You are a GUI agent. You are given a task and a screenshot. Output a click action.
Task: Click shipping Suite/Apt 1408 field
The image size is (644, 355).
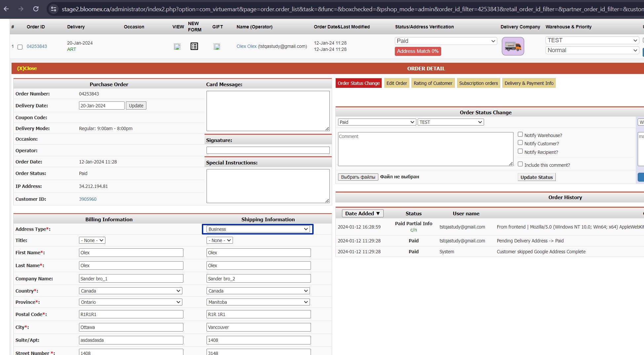[259, 340]
